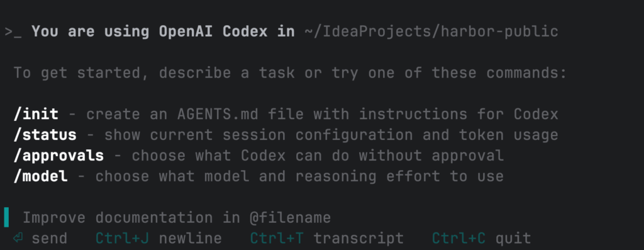The image size is (644, 250).
Task: Select the /approvals command
Action: click(58, 156)
